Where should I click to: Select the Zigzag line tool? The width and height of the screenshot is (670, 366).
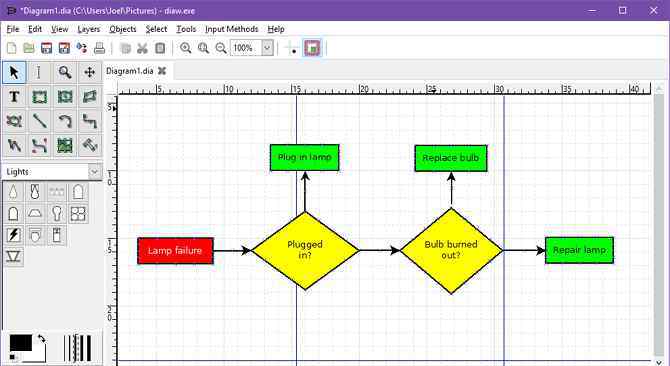(90, 121)
